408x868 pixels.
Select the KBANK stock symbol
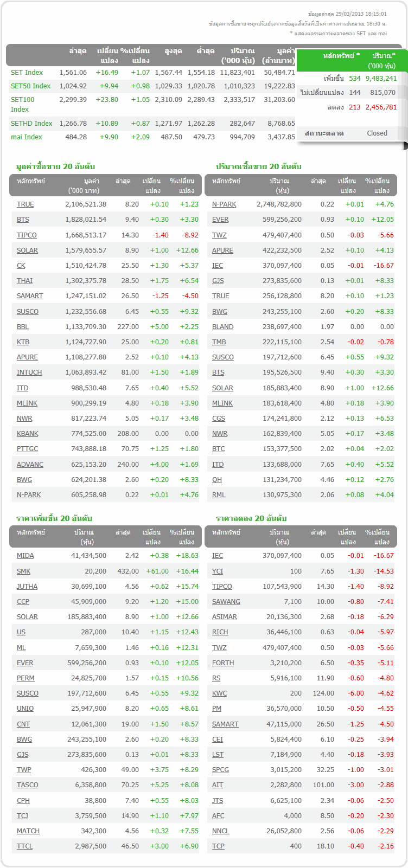(x=27, y=434)
